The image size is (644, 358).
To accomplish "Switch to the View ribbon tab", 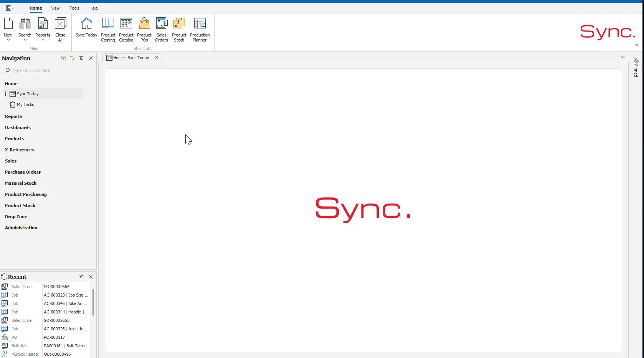I will coord(55,8).
